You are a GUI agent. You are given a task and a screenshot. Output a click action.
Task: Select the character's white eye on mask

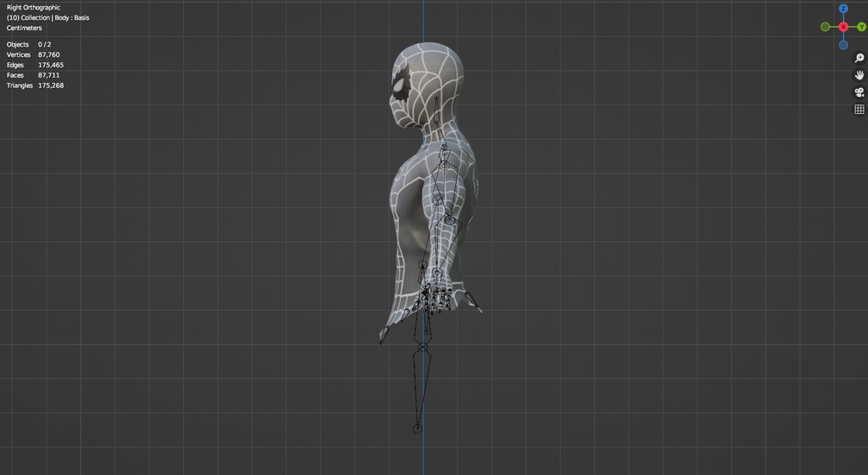click(398, 85)
